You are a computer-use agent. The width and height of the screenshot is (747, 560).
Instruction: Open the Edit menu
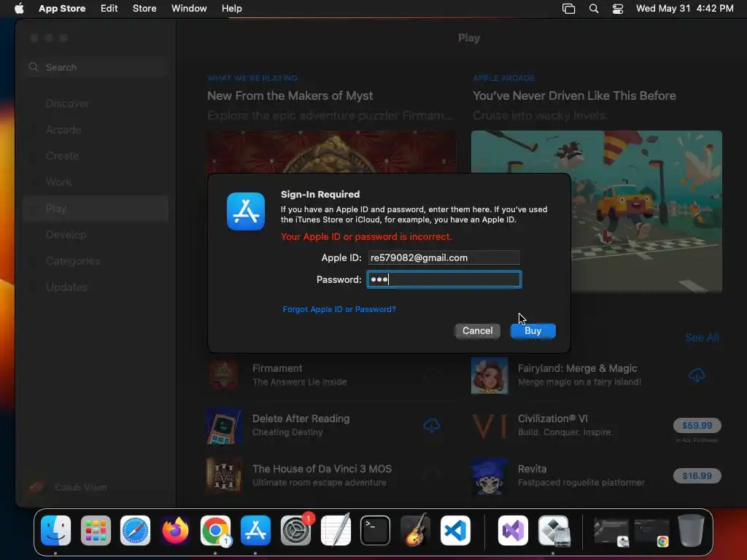(x=109, y=9)
